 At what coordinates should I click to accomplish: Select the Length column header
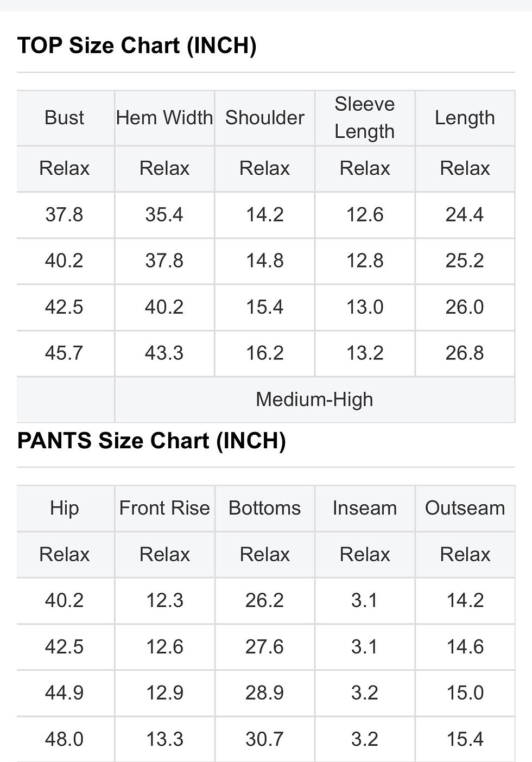pos(465,118)
